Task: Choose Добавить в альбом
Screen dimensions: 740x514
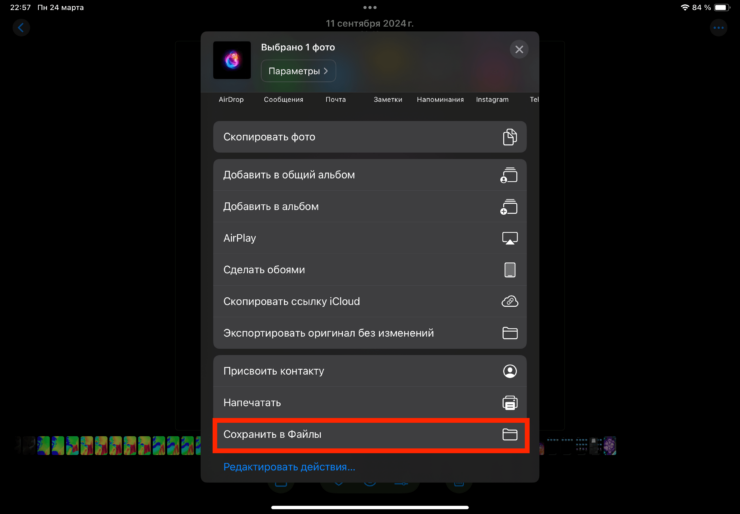Action: coord(369,207)
